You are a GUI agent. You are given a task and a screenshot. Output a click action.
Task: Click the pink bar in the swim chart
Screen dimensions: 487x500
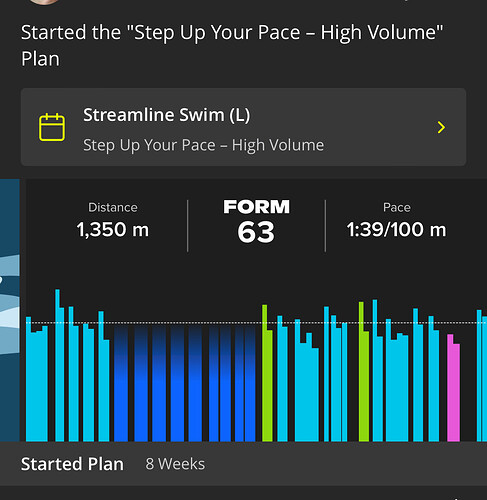click(x=453, y=388)
